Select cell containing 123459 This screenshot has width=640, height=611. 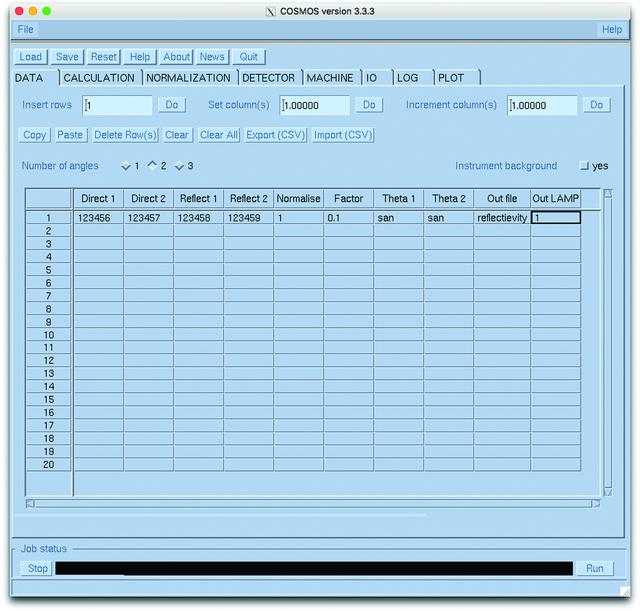pos(249,218)
